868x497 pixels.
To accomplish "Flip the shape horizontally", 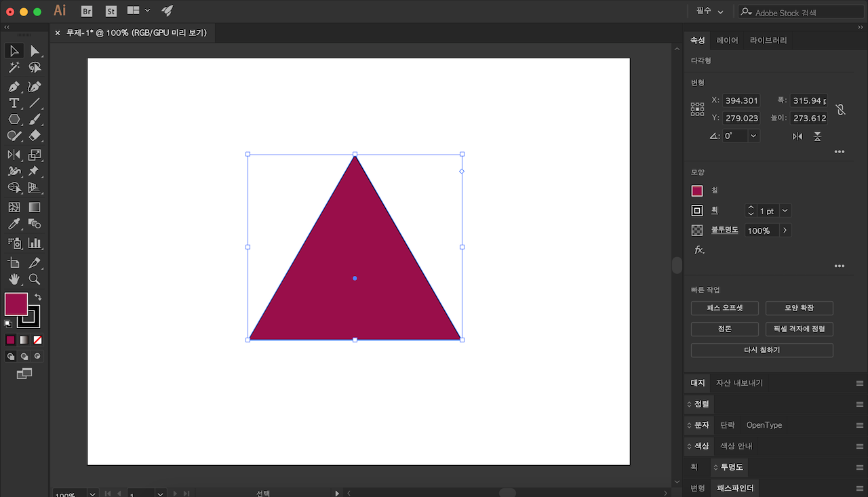I will (x=797, y=136).
